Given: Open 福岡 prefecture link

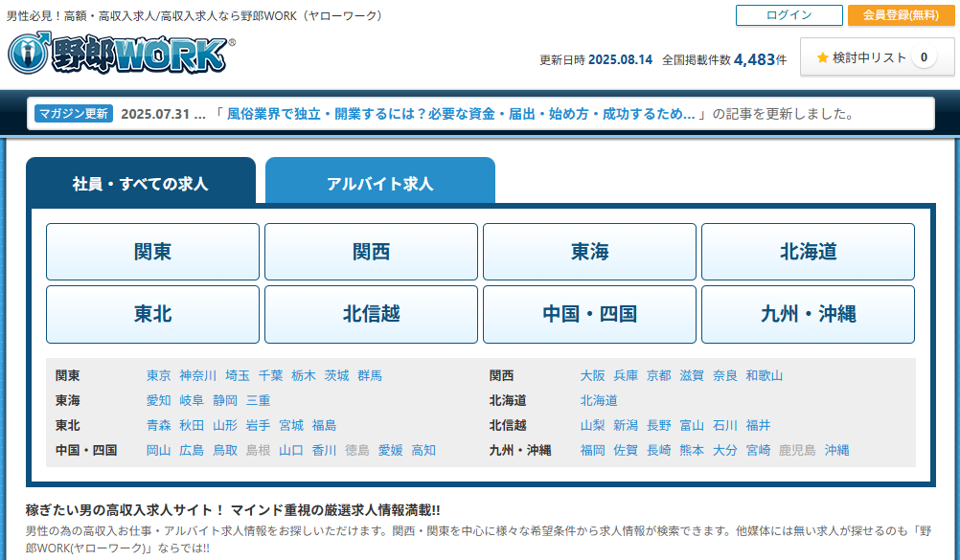Looking at the screenshot, I should point(593,451).
